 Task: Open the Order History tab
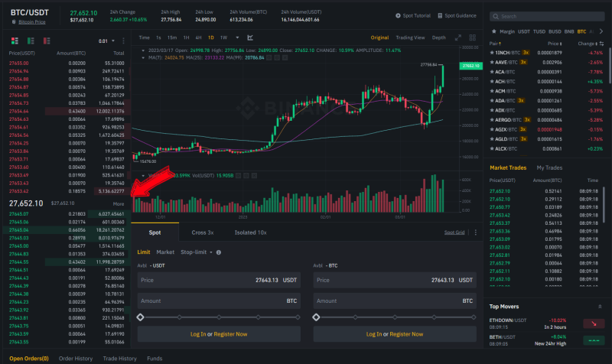tap(76, 359)
